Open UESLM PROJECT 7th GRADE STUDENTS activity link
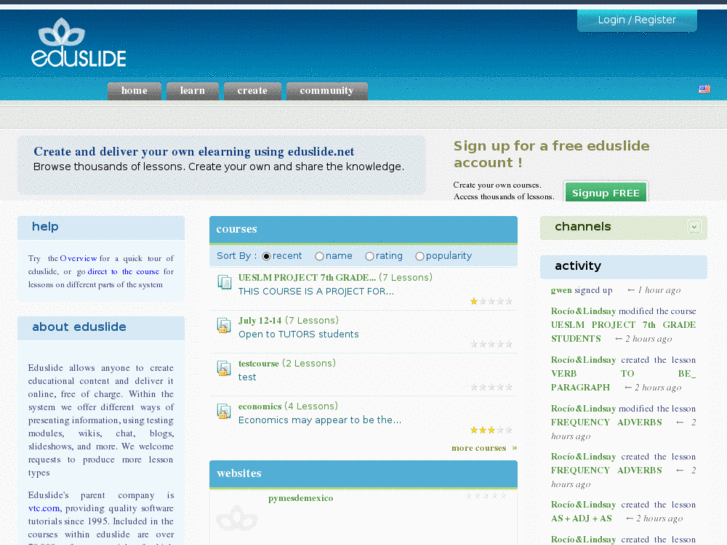The height and width of the screenshot is (545, 727). 623,332
